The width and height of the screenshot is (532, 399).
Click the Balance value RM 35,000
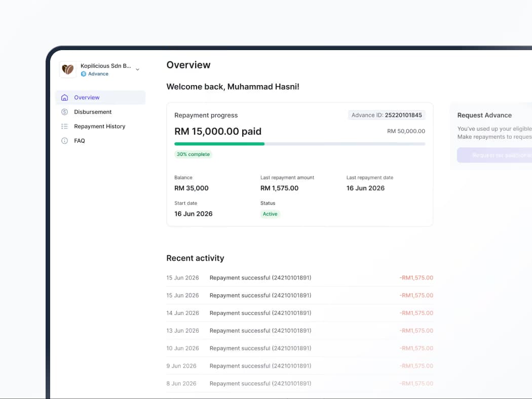pyautogui.click(x=192, y=188)
